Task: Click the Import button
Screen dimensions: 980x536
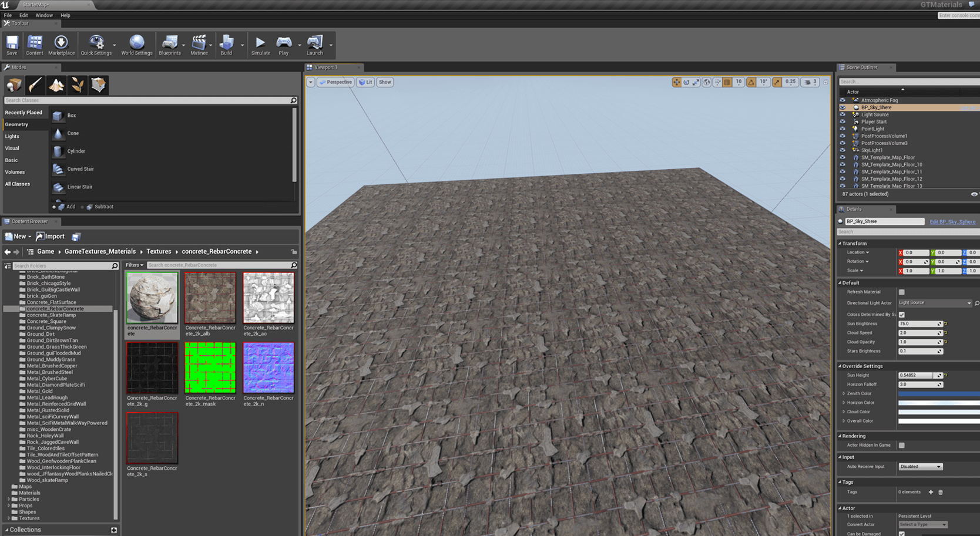Action: coord(51,237)
